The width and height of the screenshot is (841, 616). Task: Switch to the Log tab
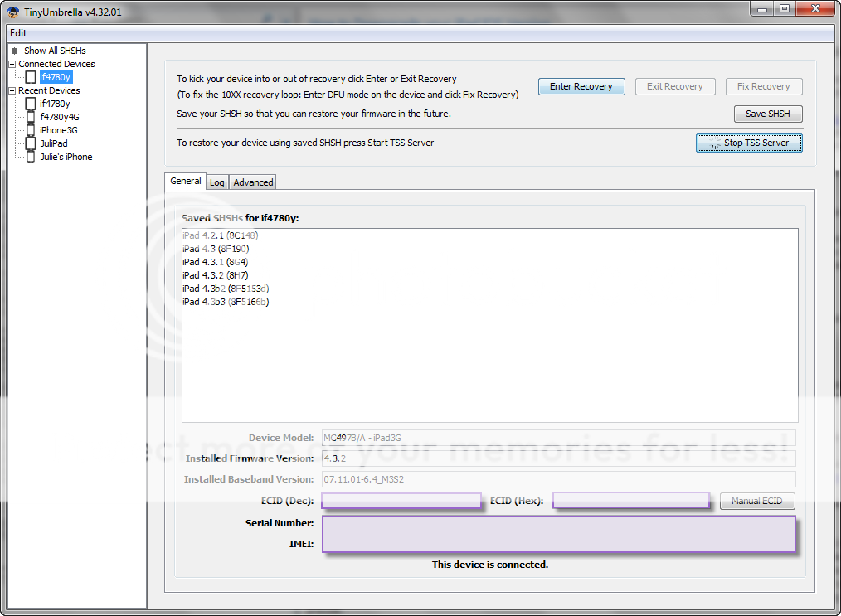tap(216, 182)
